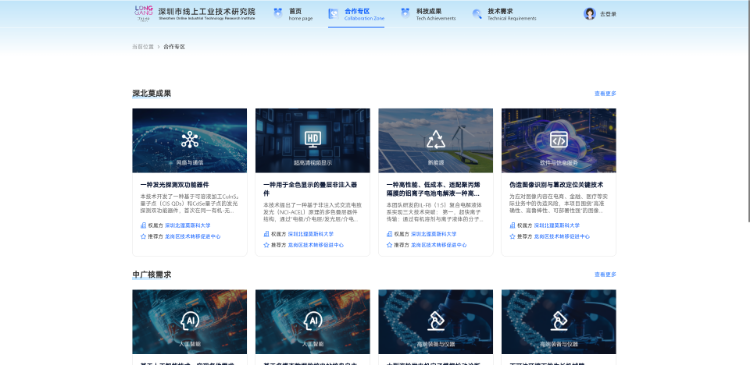Open the 软件与信息服务 cloud thumbnail
Viewport: 750px width, 365px height.
559,140
